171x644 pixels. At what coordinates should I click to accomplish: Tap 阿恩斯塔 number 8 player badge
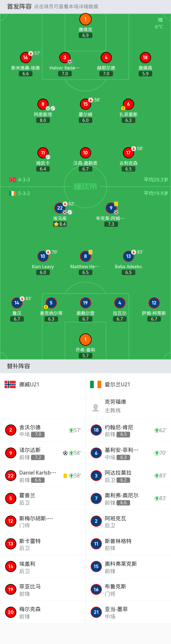click(43, 104)
